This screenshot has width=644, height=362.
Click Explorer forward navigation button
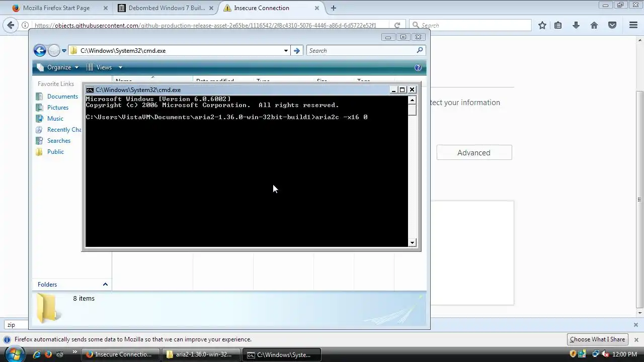(x=54, y=50)
